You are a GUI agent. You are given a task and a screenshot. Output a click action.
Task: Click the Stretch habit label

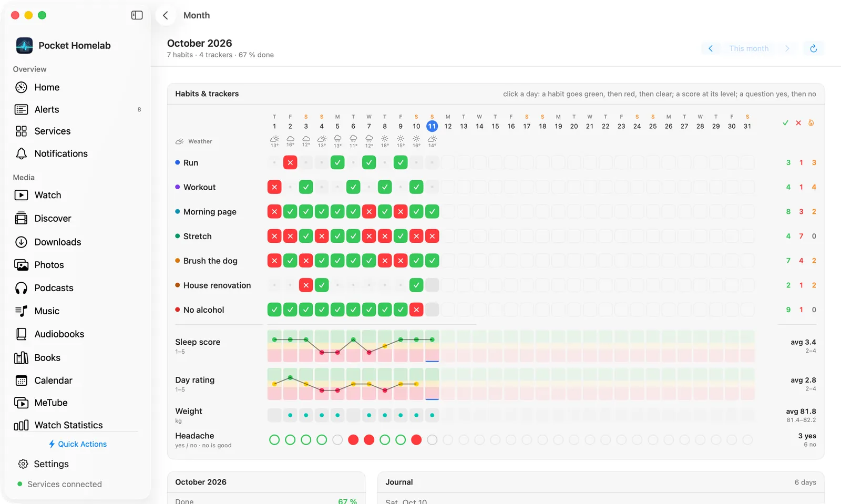(198, 236)
